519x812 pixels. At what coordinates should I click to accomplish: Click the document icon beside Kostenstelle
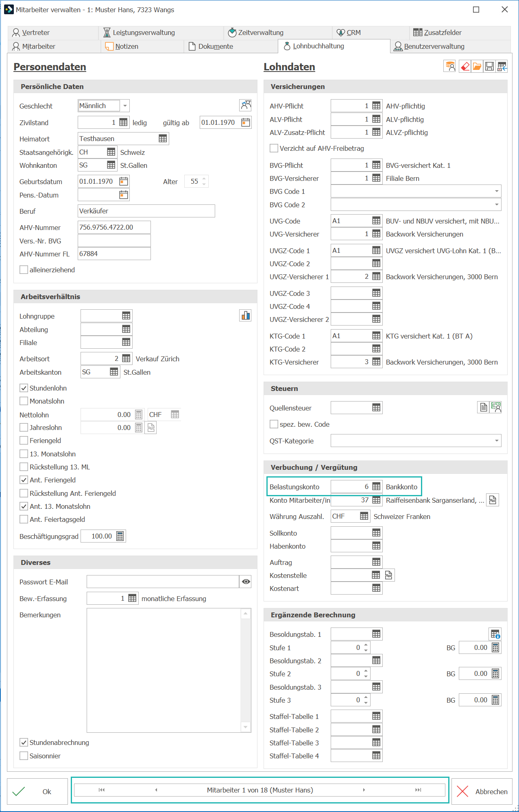coord(389,575)
